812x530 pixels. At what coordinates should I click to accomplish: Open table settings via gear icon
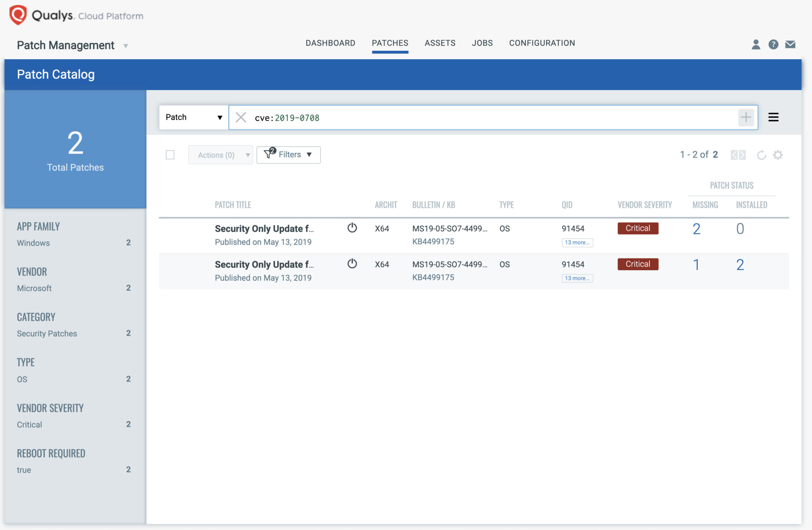coord(778,155)
